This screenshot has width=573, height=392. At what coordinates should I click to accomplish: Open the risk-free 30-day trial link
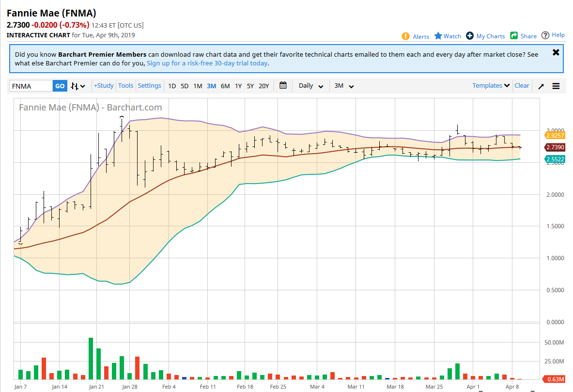[x=207, y=63]
